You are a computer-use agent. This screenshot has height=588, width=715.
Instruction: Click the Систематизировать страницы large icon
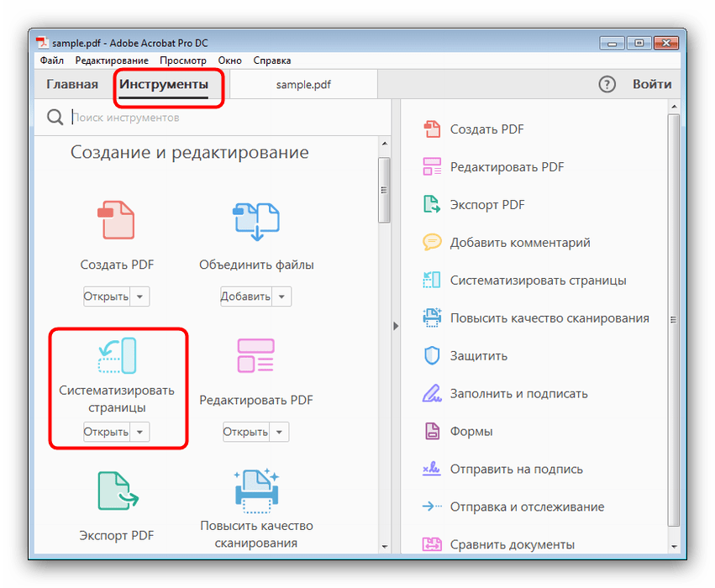point(117,355)
